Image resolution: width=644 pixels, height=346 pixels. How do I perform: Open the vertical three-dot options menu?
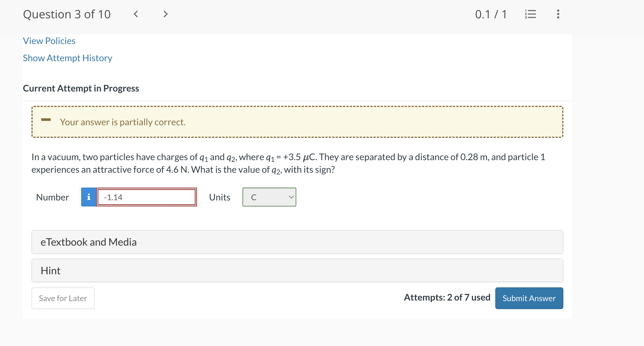click(x=558, y=14)
